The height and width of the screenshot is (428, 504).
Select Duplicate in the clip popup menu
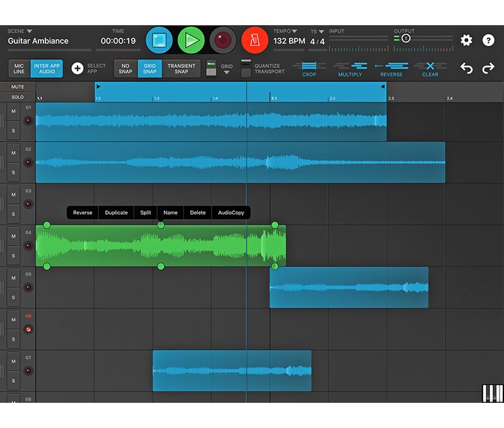coord(117,213)
